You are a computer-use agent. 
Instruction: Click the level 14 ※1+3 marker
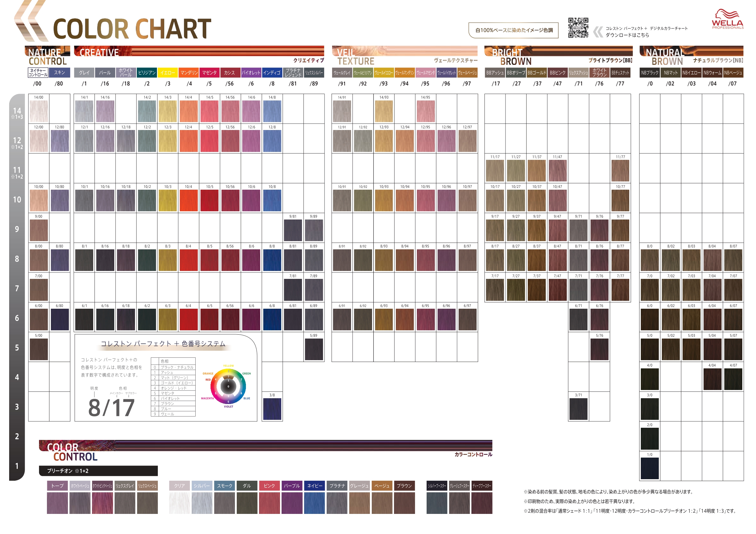[17, 113]
